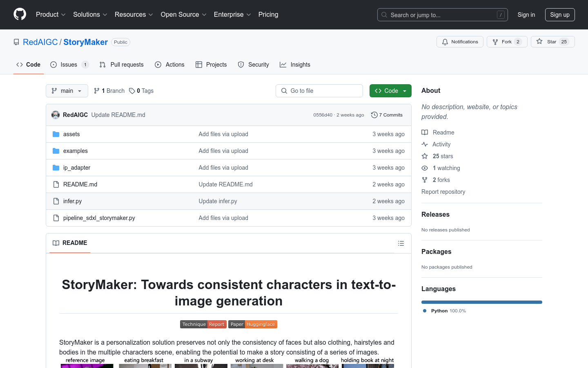Click the GitHub logo icon

point(20,14)
